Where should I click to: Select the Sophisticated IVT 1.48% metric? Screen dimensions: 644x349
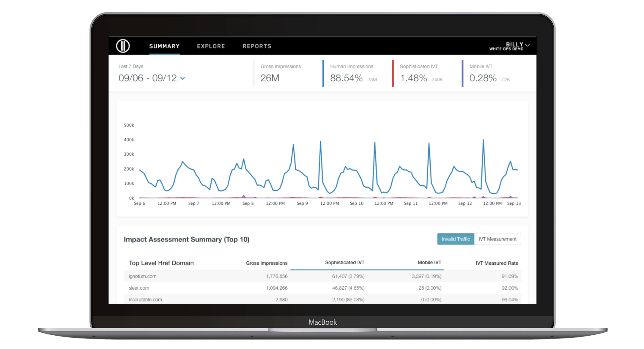click(413, 78)
